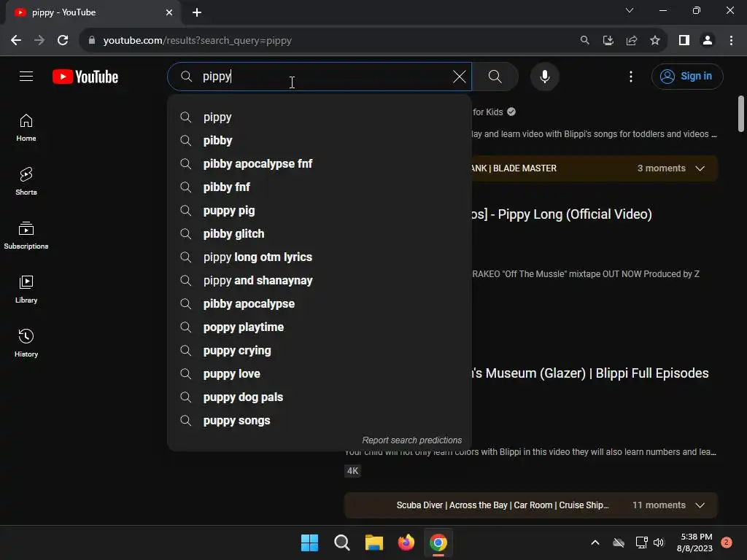Click the page vertical scrollbar
Image resolution: width=747 pixels, height=560 pixels.
tap(741, 113)
